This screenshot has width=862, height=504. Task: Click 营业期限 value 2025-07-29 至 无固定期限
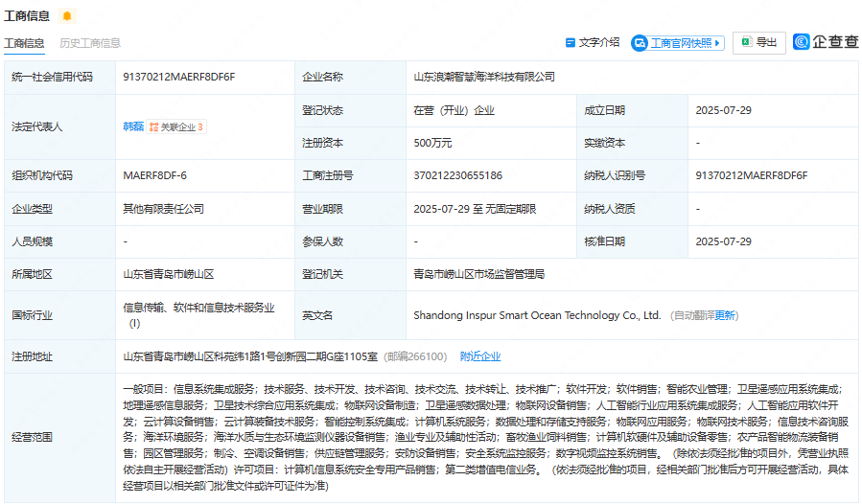(x=475, y=209)
